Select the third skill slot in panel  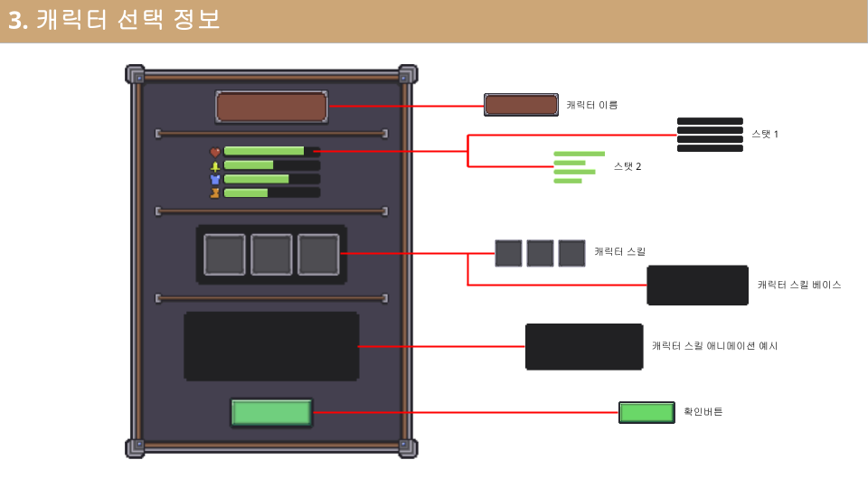[318, 254]
